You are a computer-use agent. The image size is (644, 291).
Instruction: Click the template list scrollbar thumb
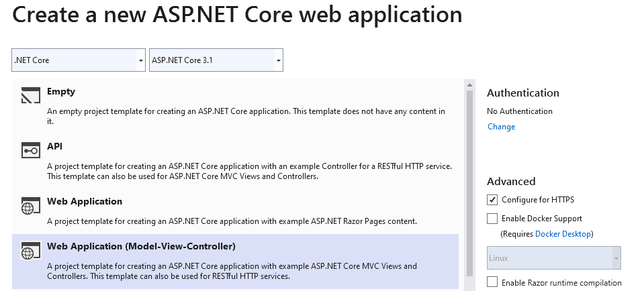(x=469, y=183)
